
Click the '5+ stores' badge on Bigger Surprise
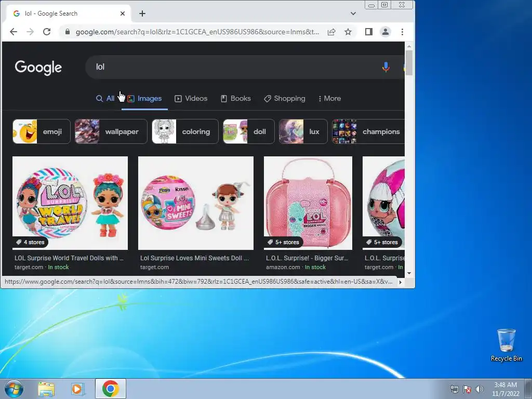tap(283, 242)
